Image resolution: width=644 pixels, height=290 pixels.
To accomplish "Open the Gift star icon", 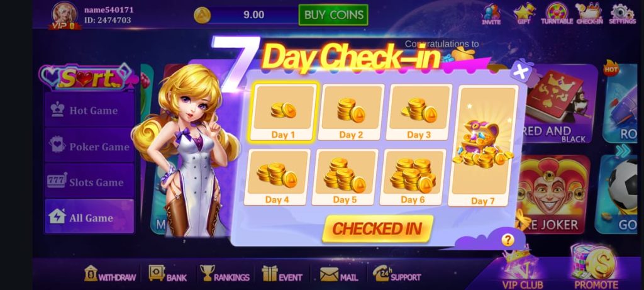I will 525,14.
